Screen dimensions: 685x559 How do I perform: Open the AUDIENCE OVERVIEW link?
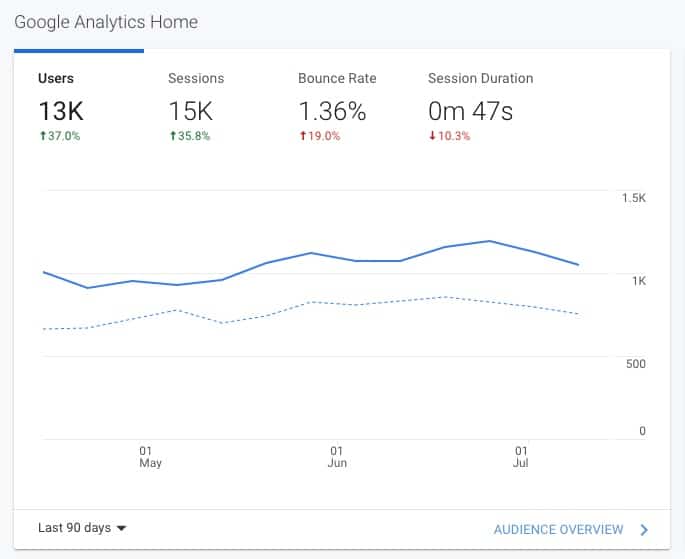[558, 530]
